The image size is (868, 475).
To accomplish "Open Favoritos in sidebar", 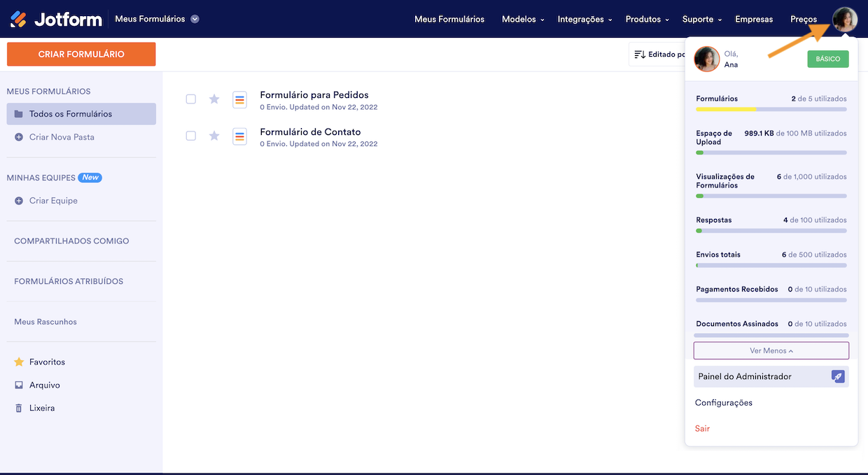I will click(47, 362).
